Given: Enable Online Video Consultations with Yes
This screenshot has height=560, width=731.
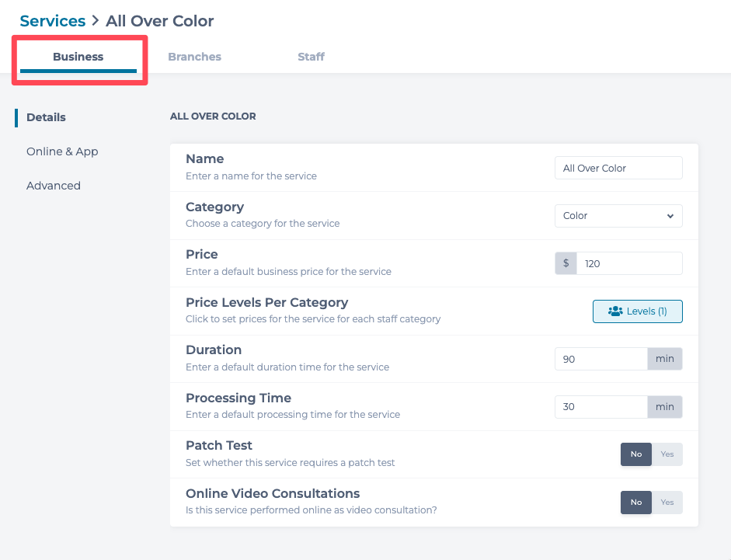Looking at the screenshot, I should click(x=667, y=503).
